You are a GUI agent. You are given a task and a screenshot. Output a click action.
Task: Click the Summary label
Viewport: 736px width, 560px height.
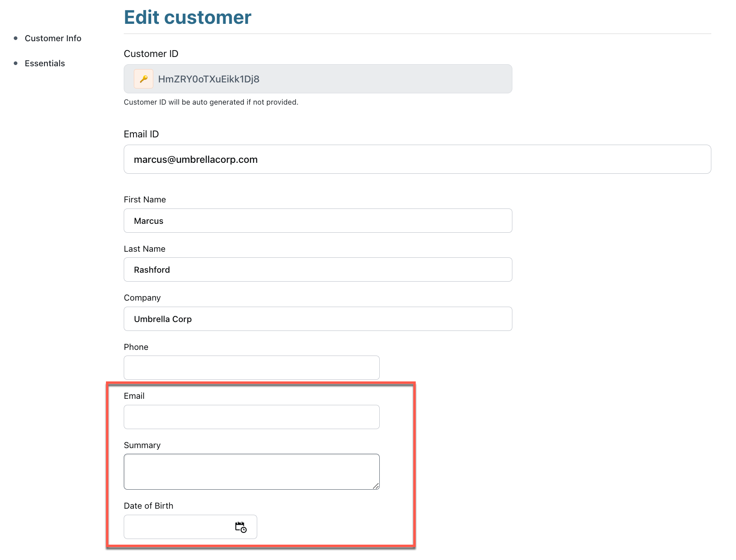pos(142,445)
